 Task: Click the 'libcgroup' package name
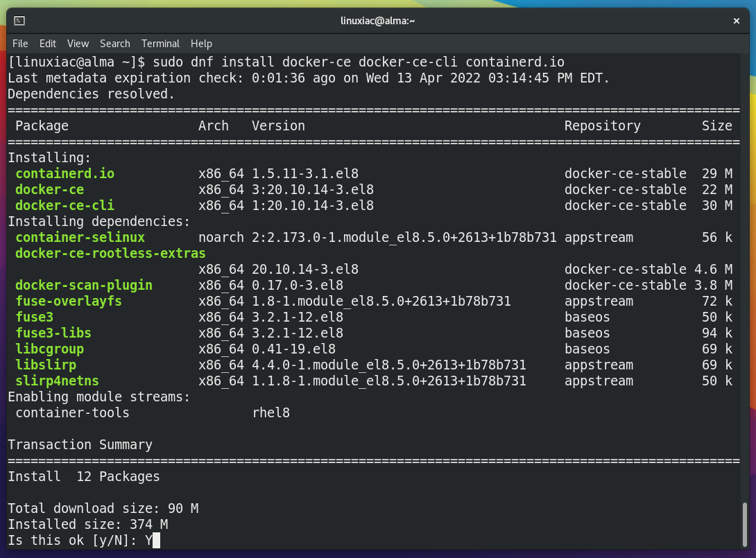pos(50,349)
